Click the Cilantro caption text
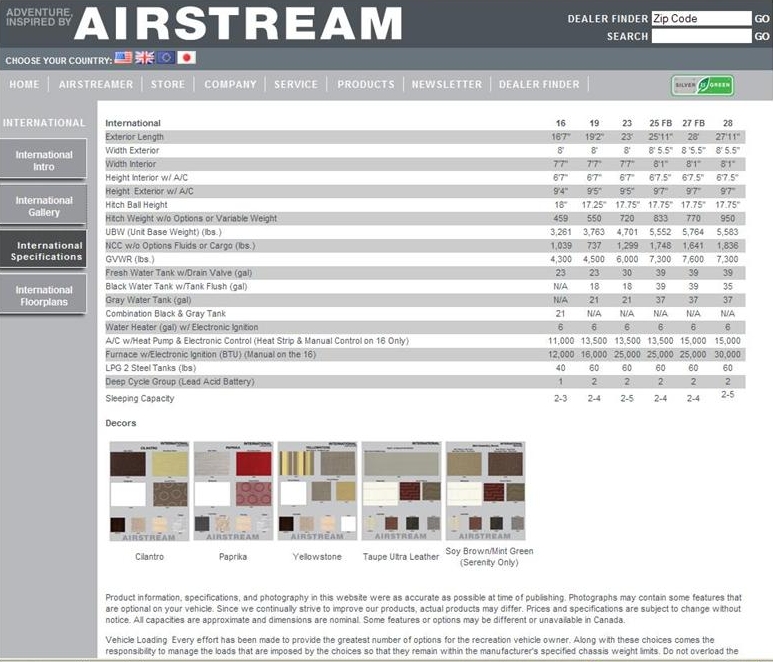Image resolution: width=773 pixels, height=662 pixels. [149, 557]
